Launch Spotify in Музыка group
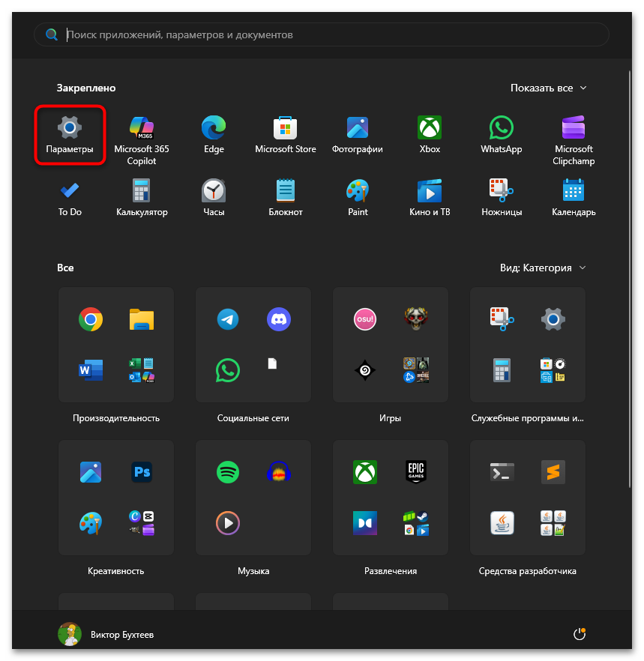The image size is (644, 661). 228,472
